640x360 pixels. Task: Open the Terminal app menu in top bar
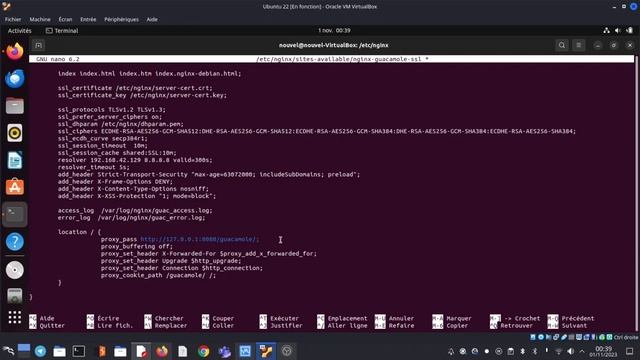point(62,31)
